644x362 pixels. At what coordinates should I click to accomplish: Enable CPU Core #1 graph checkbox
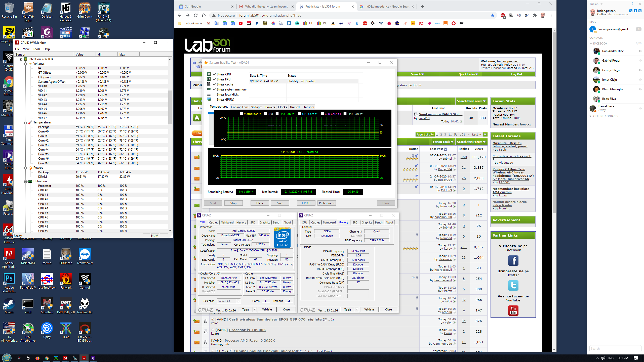point(277,114)
